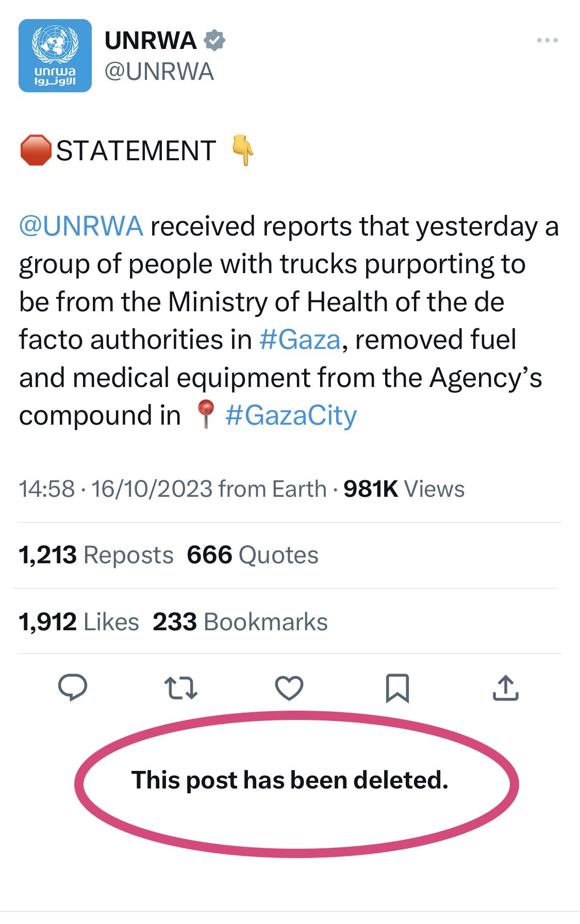Tap the @UNRWA mention in tweet text
The height and width of the screenshot is (924, 580).
click(81, 226)
